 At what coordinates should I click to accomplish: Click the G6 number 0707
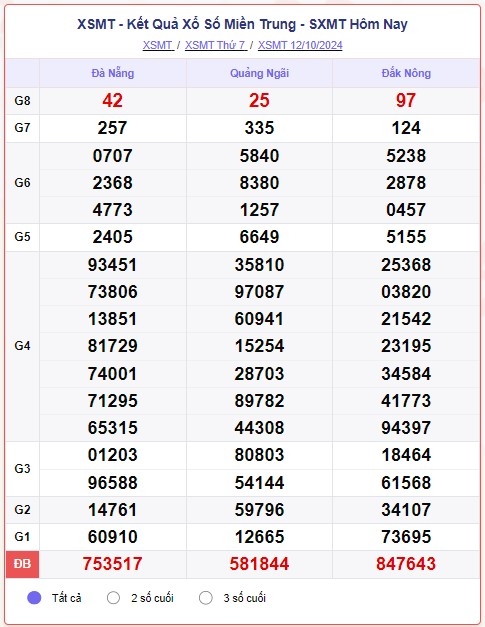[x=112, y=156]
